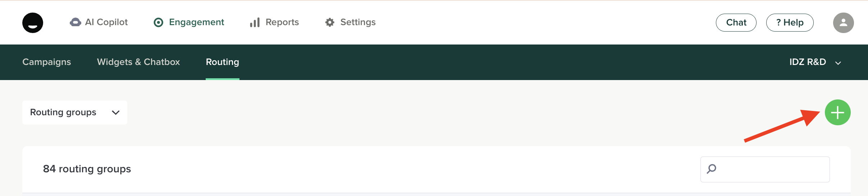The image size is (868, 196).
Task: Click the Reports bar chart icon
Action: pyautogui.click(x=255, y=23)
